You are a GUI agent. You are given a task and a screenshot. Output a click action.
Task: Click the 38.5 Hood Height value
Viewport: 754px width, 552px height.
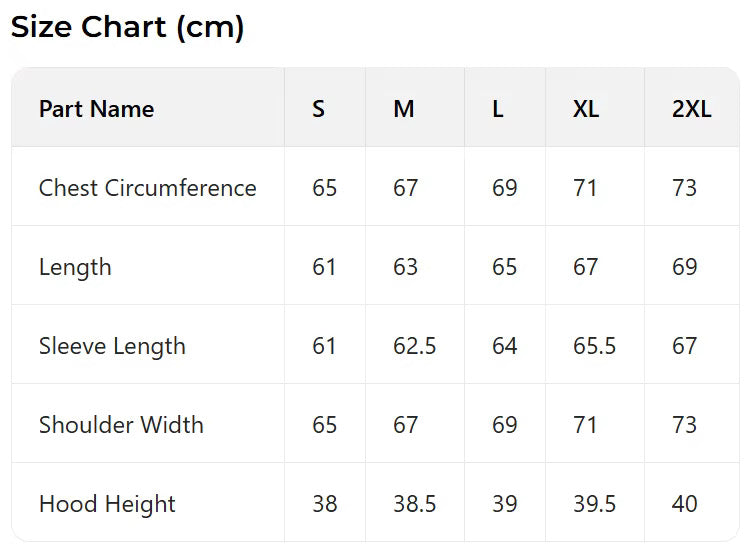[x=414, y=504]
